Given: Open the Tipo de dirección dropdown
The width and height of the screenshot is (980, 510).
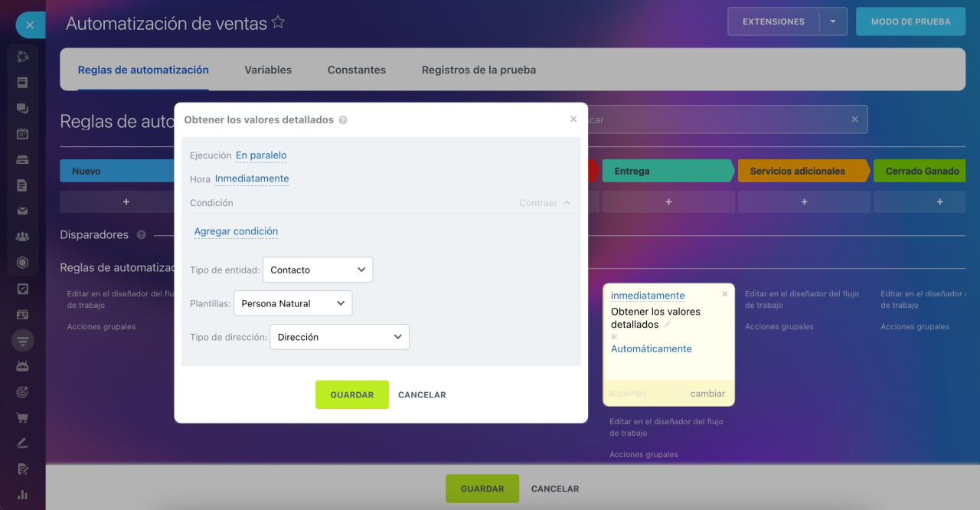Looking at the screenshot, I should pyautogui.click(x=339, y=337).
